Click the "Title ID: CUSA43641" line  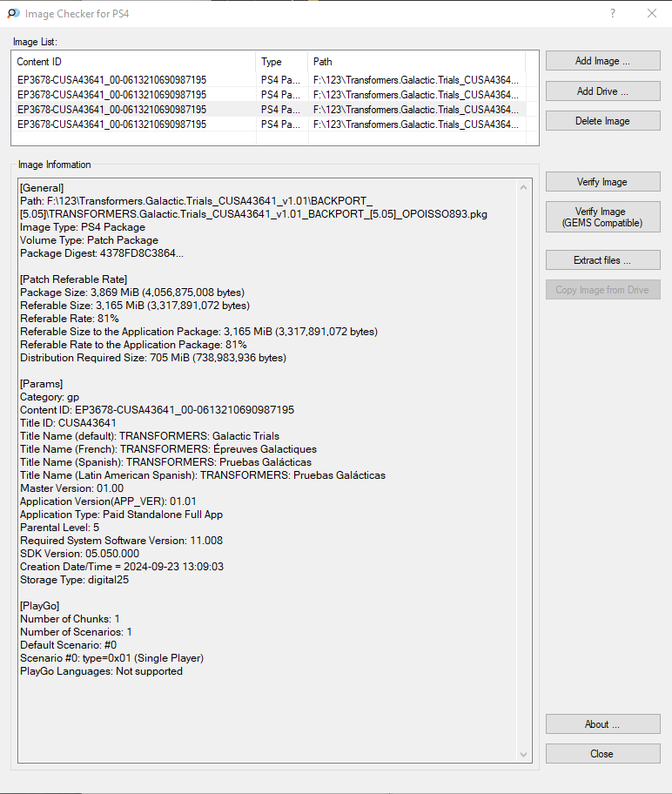tap(68, 423)
